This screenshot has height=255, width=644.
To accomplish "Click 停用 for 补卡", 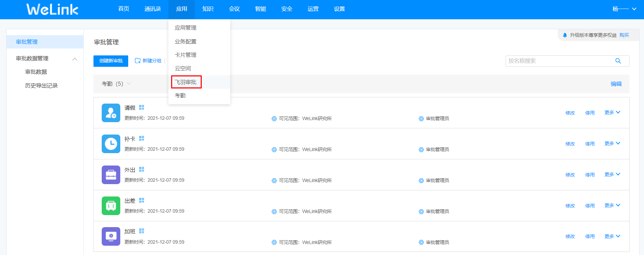I will pyautogui.click(x=590, y=144).
